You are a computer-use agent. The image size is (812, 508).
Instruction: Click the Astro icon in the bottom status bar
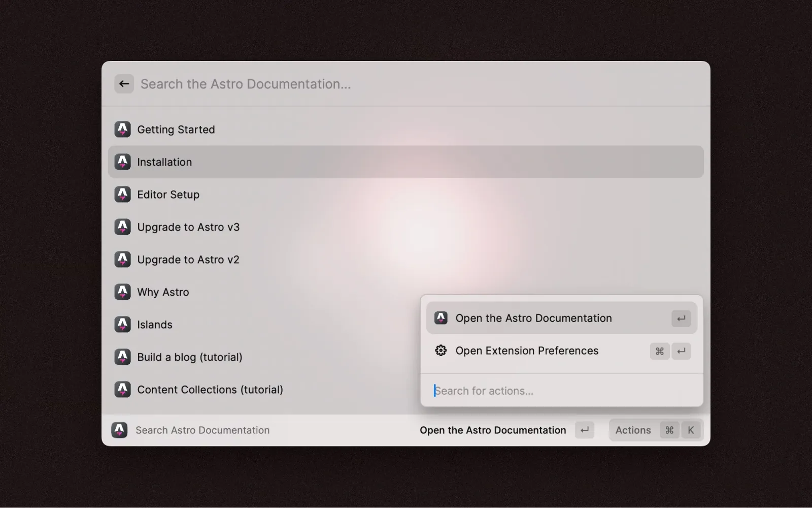[x=119, y=430]
